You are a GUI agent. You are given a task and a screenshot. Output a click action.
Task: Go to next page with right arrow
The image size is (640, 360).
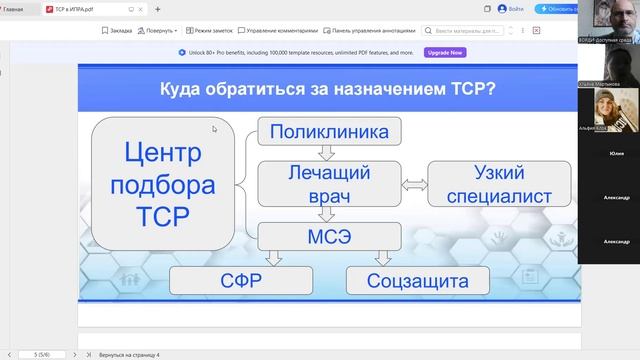point(74,355)
